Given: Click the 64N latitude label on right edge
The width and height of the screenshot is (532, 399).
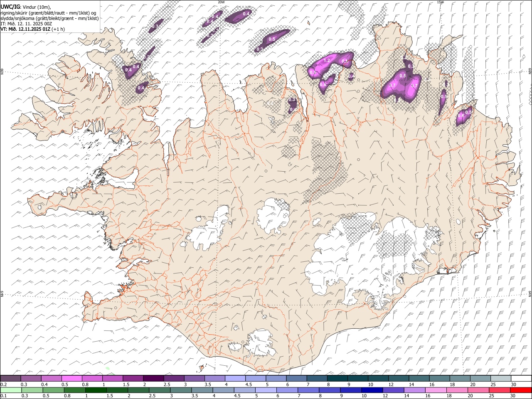Looking at the screenshot, I should [x=530, y=293].
